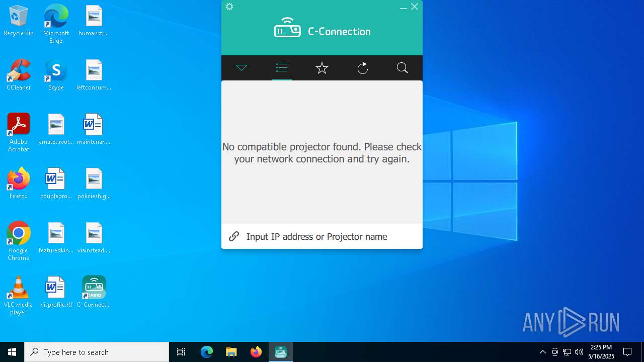Screen dimensions: 644x362
Task: Open the notification center
Action: 627,352
